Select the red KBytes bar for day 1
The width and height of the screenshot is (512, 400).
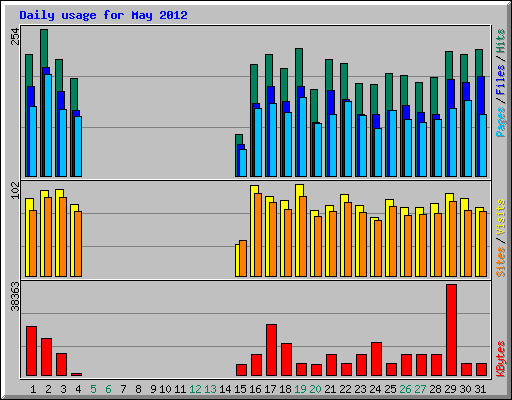31,351
